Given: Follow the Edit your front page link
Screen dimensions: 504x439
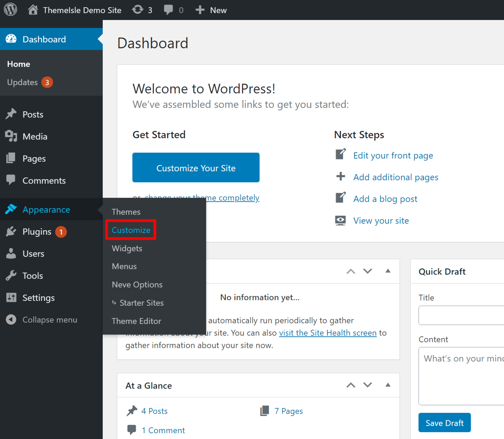Looking at the screenshot, I should (393, 156).
